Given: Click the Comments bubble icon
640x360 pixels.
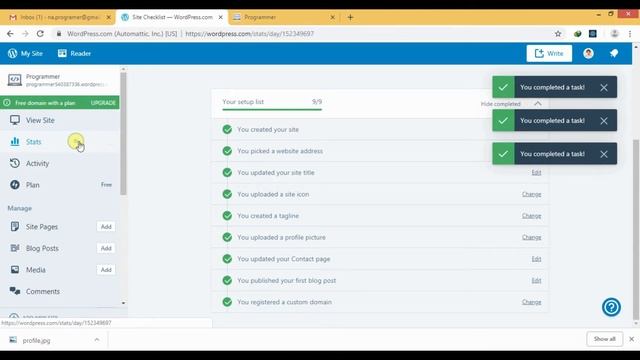Looking at the screenshot, I should 15,291.
